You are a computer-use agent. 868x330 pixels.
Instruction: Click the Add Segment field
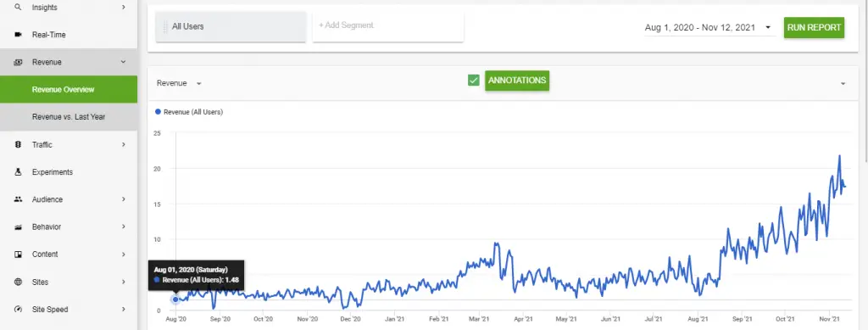pos(388,25)
